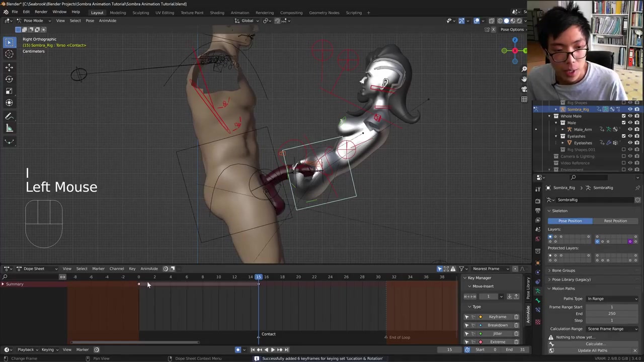Click the current frame field showing 15
Screen dimensions: 644x362
449,349
